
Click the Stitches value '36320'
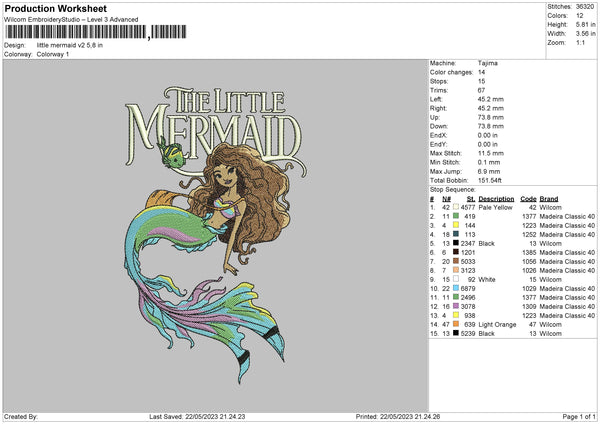pos(585,7)
